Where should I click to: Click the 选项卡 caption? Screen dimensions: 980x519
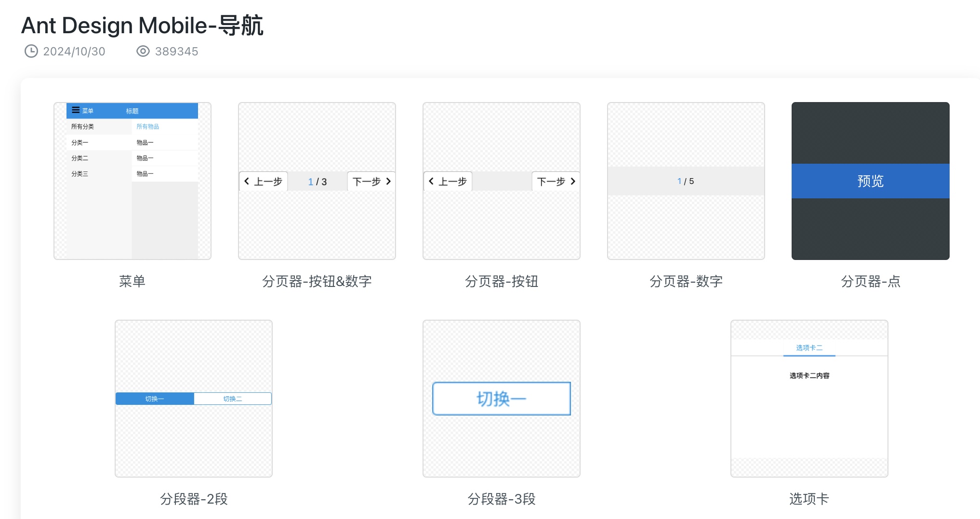pyautogui.click(x=809, y=499)
